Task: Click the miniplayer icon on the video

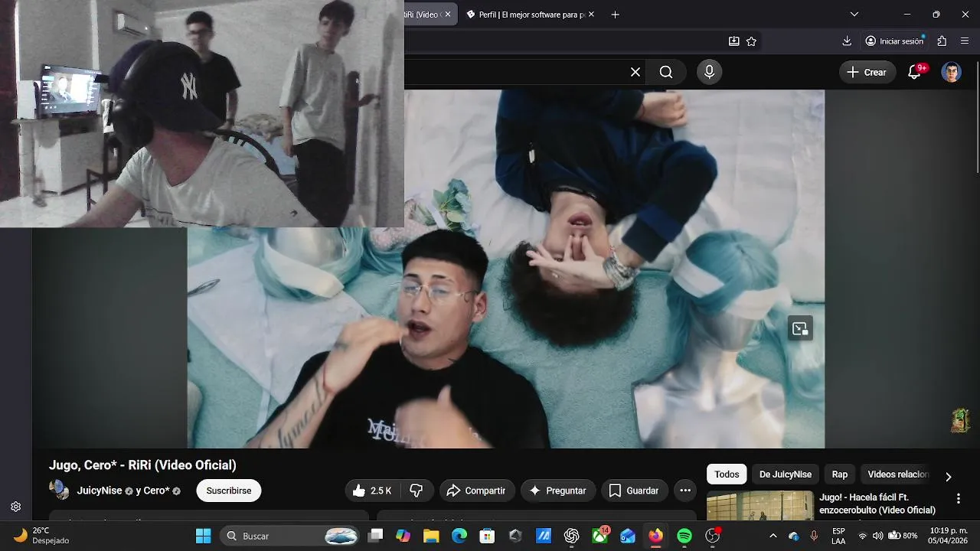Action: point(800,328)
